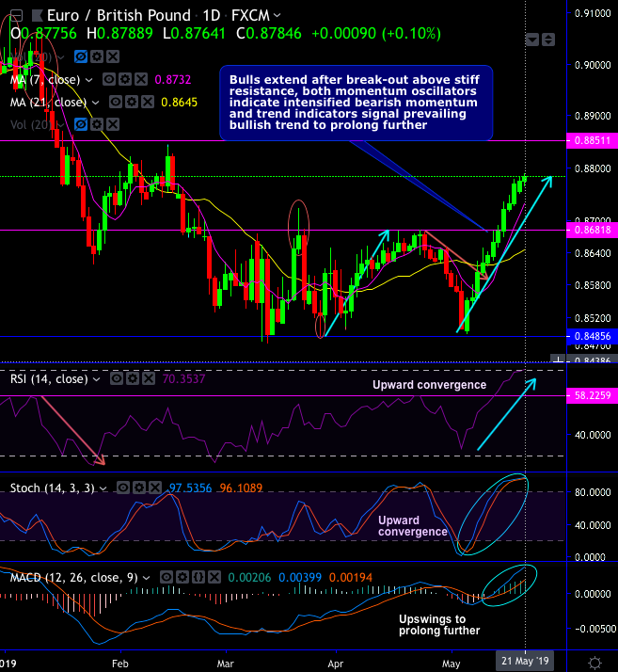Click the MA (7) value 0.8732
The width and height of the screenshot is (618, 672).
tap(172, 80)
